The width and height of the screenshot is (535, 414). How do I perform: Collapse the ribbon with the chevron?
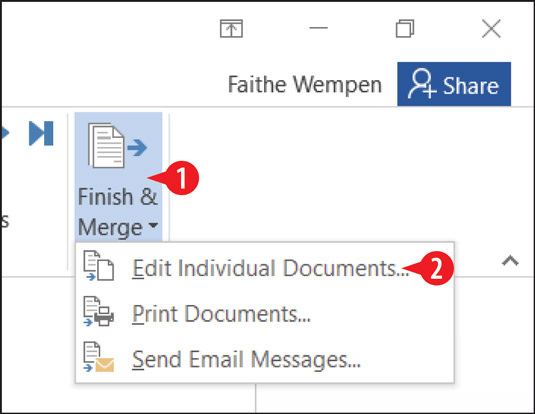coord(510,261)
